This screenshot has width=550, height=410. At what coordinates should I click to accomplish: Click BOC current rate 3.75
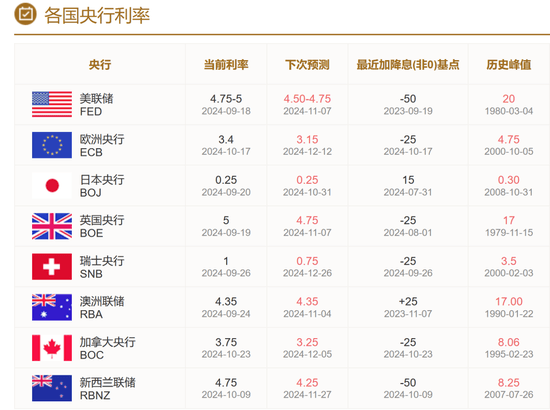(226, 342)
